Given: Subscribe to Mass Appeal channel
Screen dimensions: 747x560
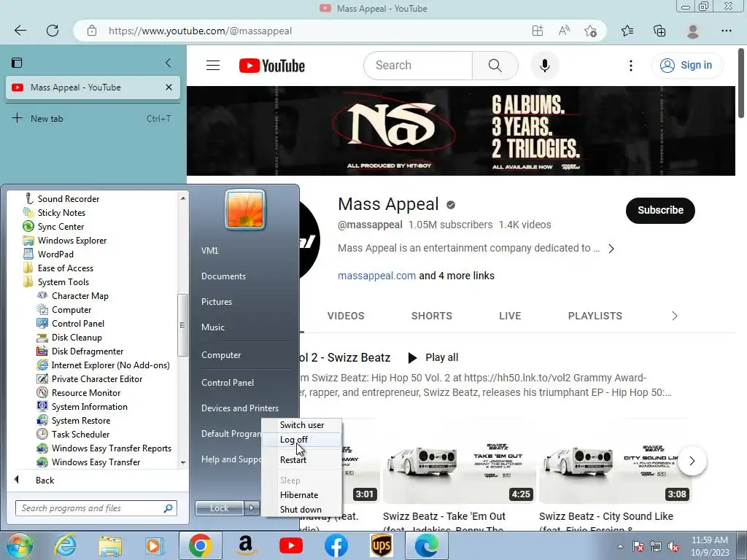Looking at the screenshot, I should point(660,210).
